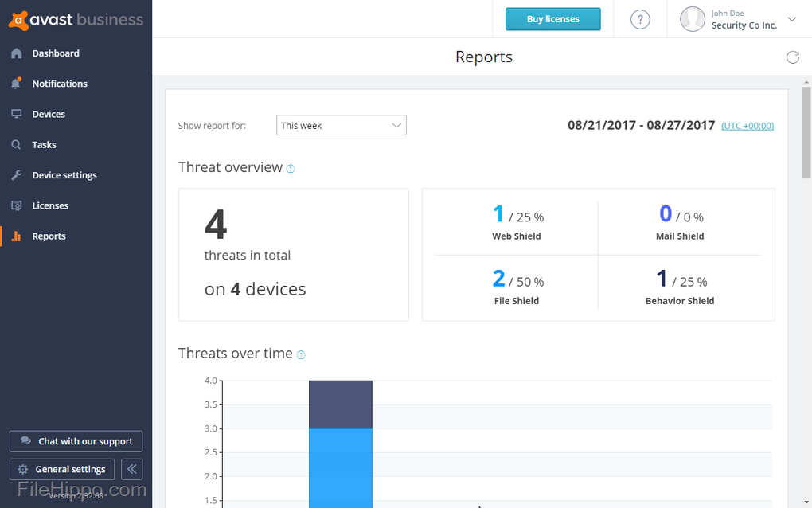Click the Web Shield 1 / 25 % stat
This screenshot has width=812, height=508.
[517, 223]
